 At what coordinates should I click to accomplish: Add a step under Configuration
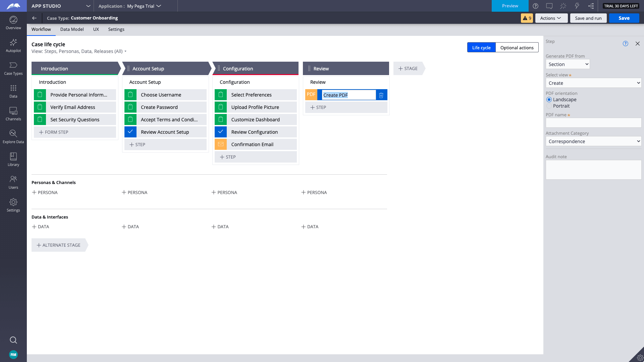coord(256,157)
